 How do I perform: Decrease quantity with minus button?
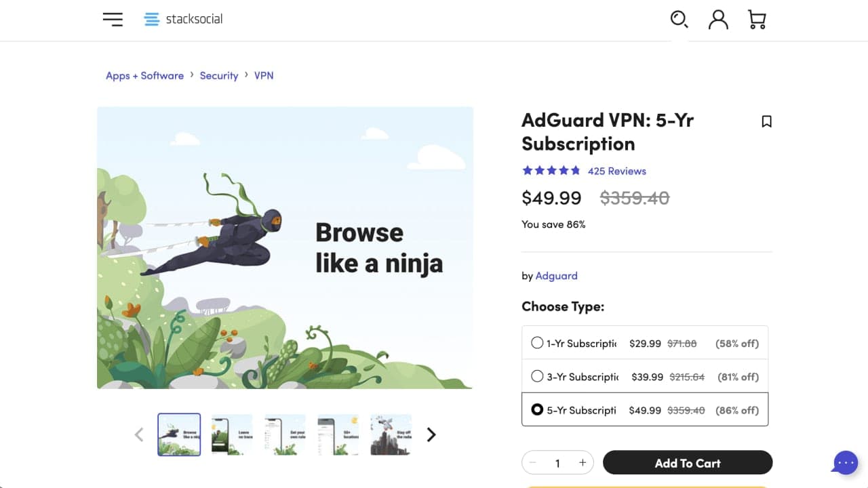[533, 463]
